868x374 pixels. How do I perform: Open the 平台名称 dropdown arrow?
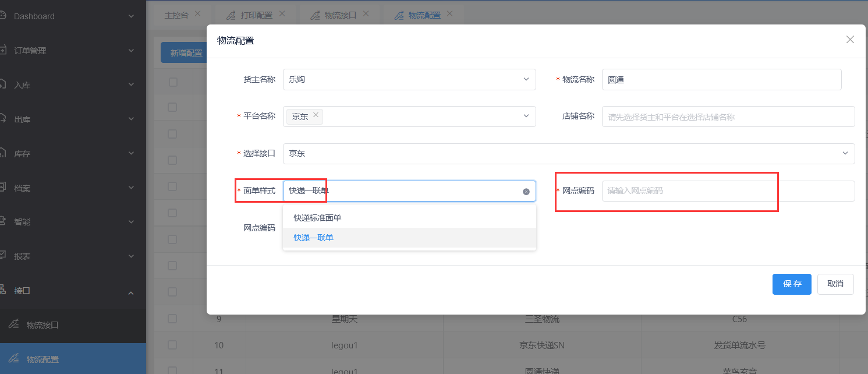point(526,116)
